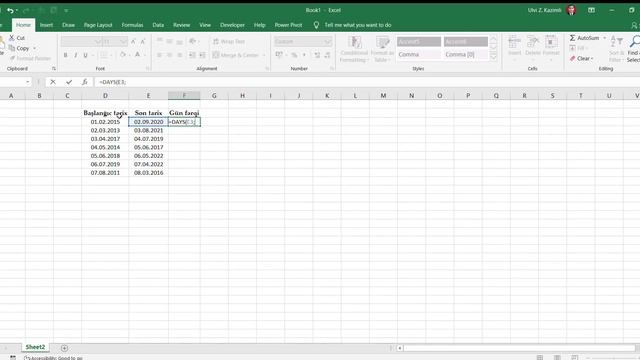The width and height of the screenshot is (640, 360).
Task: Apply the Comma cell style
Action: (x=419, y=54)
